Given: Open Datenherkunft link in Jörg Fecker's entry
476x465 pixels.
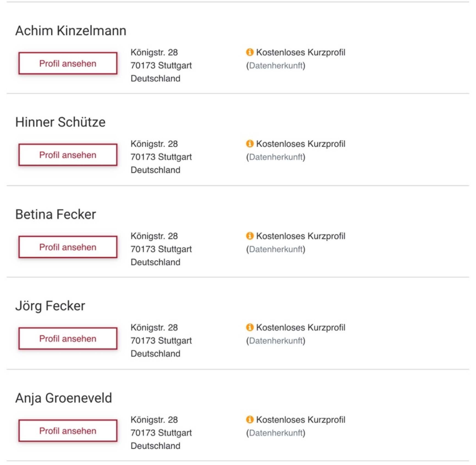Looking at the screenshot, I should pyautogui.click(x=276, y=340).
